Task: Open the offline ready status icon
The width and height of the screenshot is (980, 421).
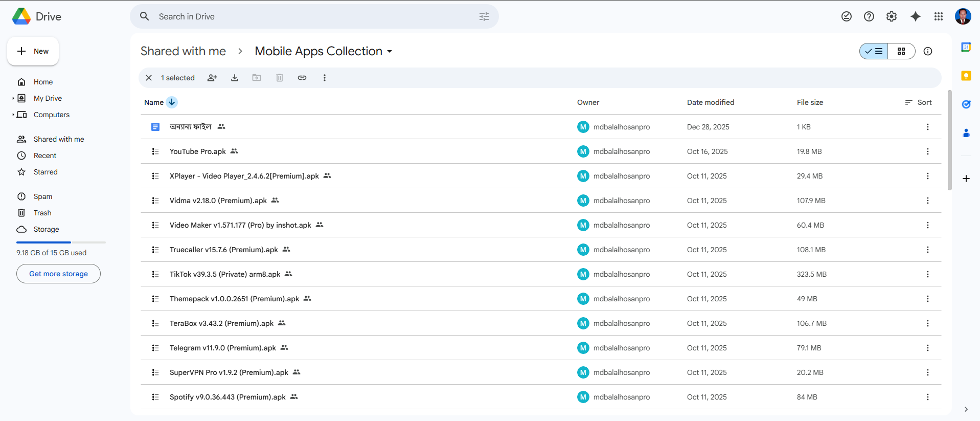Action: [x=846, y=16]
